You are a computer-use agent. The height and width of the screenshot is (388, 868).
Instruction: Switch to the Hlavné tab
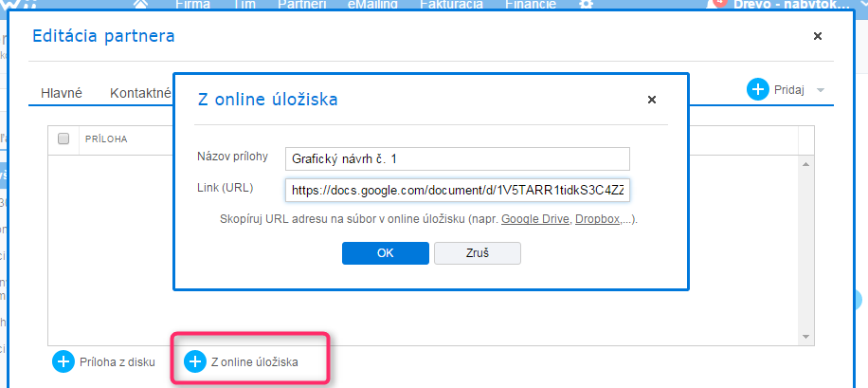62,93
